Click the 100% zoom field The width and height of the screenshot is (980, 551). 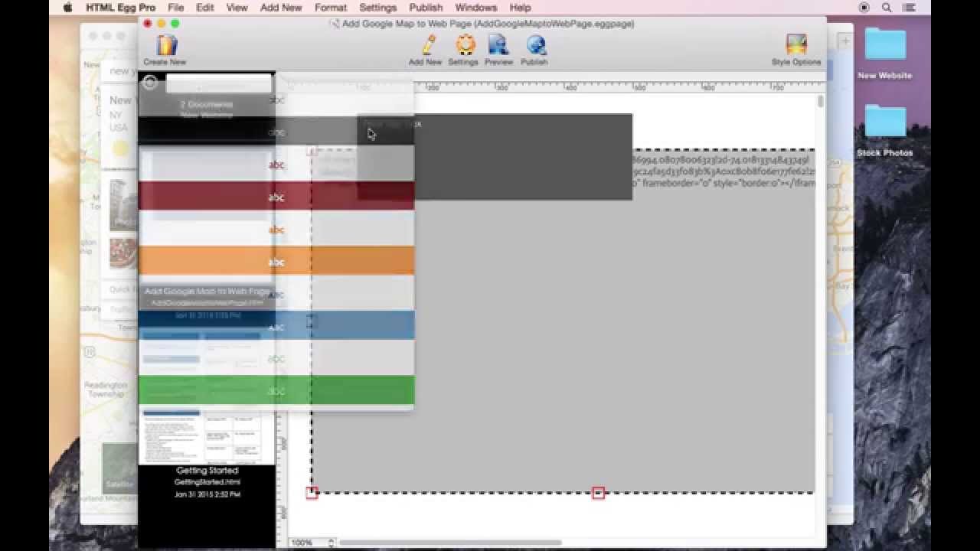pyautogui.click(x=308, y=543)
